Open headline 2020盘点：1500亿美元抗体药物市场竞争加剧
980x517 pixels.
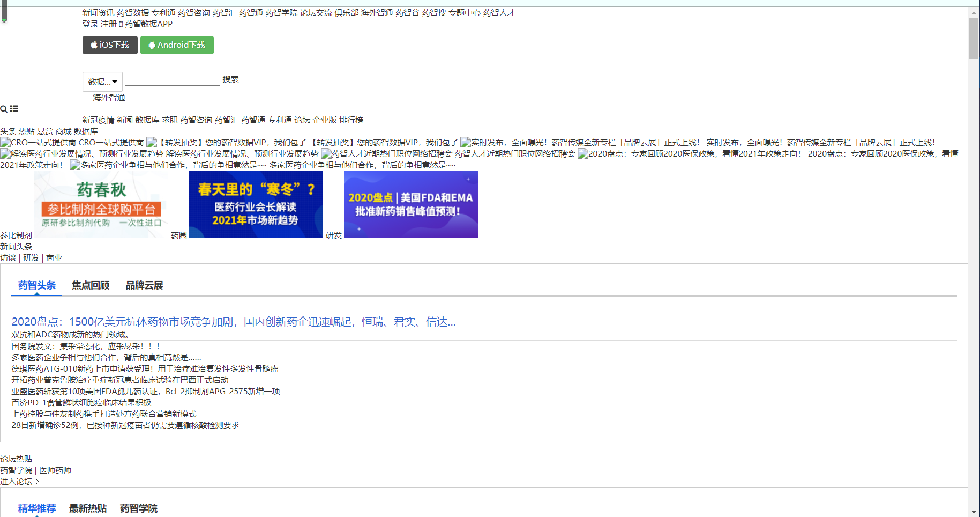click(x=234, y=322)
